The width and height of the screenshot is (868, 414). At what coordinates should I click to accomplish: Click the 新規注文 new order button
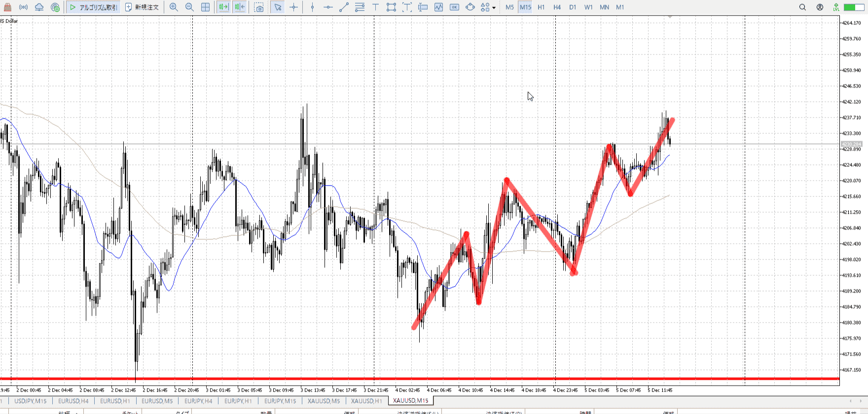point(142,7)
